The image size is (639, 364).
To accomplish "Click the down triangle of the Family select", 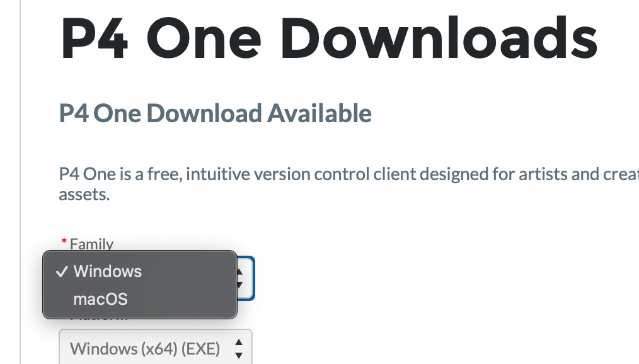I will pos(240,285).
